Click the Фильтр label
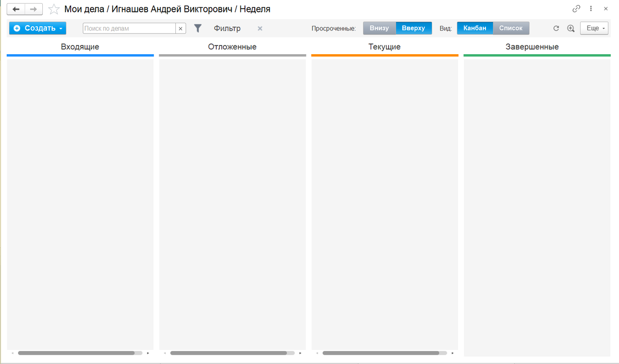Image resolution: width=619 pixels, height=364 pixels. tap(227, 28)
